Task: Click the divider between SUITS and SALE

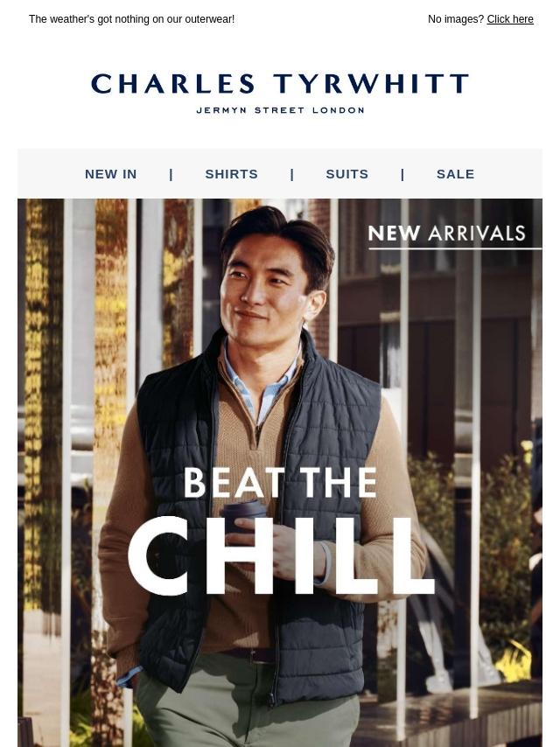Action: coord(402,174)
